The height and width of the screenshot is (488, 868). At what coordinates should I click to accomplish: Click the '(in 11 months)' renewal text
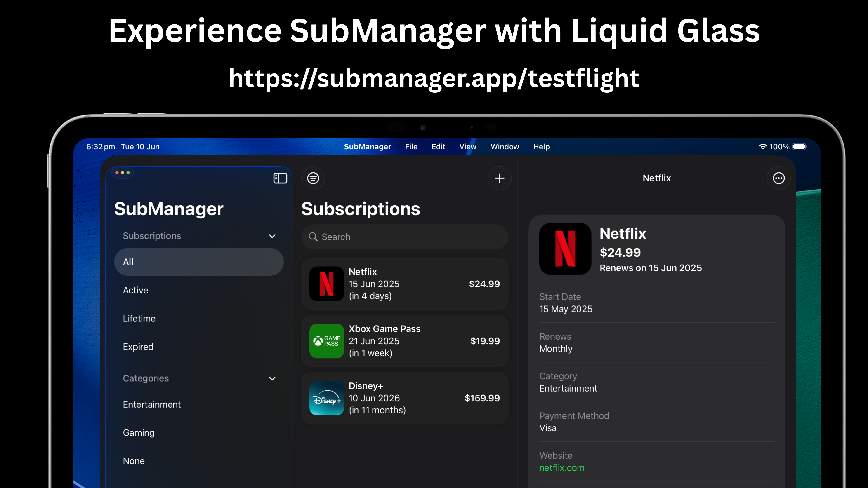[377, 410]
